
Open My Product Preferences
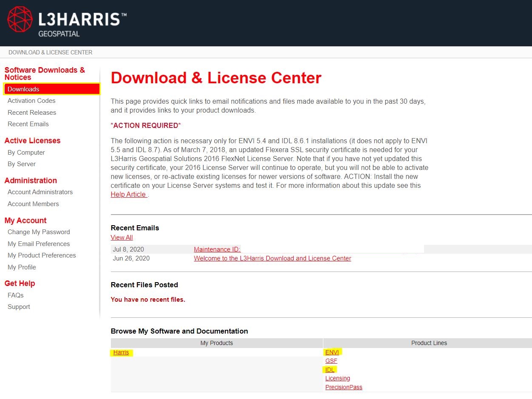coord(42,255)
